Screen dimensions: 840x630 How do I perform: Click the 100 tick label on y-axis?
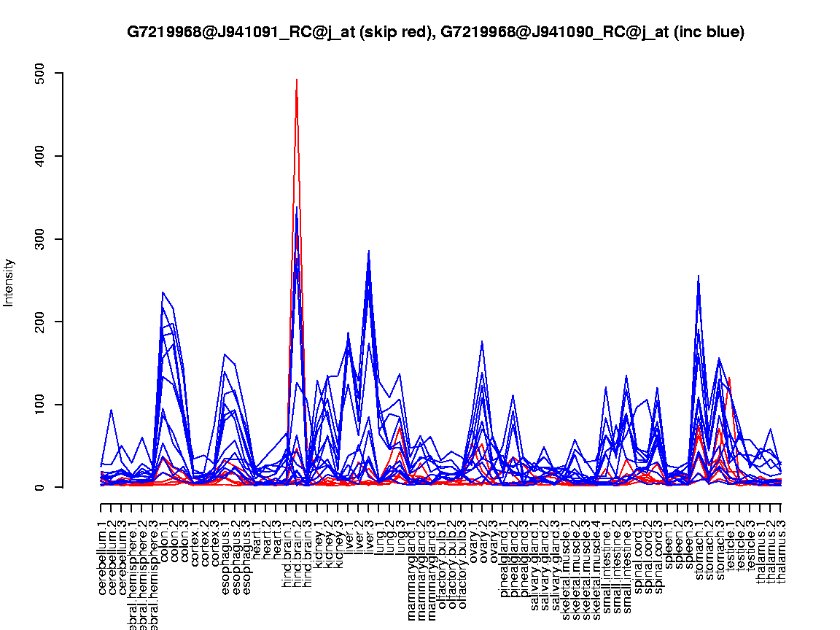(x=39, y=405)
